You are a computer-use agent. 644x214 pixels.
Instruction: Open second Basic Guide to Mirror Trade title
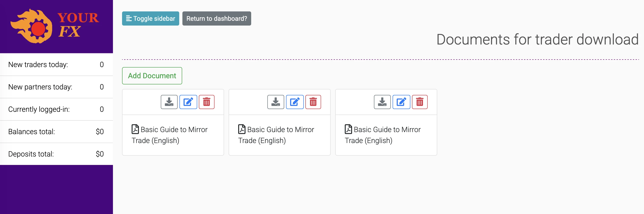click(276, 135)
